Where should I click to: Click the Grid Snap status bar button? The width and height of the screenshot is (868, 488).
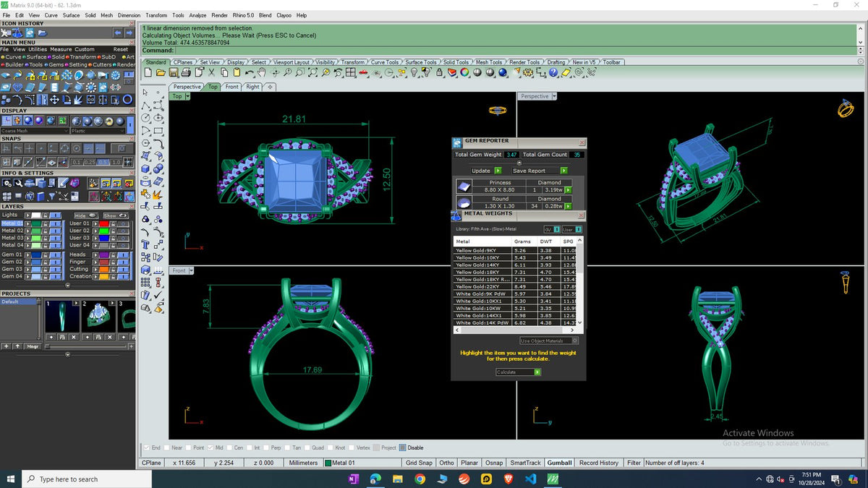click(x=419, y=463)
